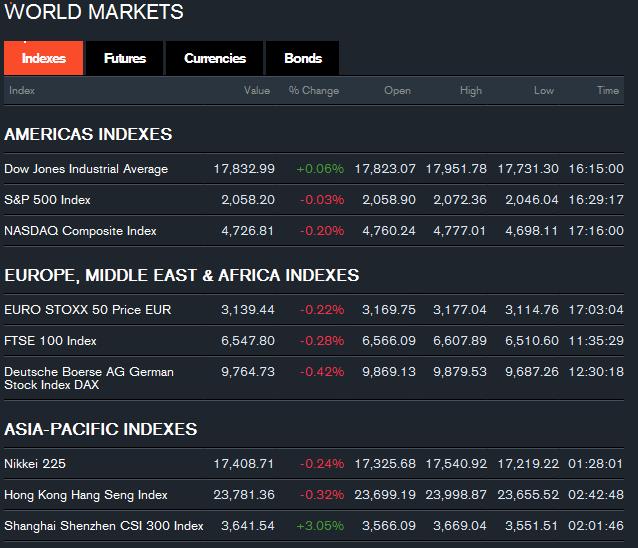Click the Asia-Pacific Indexes heading
This screenshot has width=638, height=548.
[x=101, y=429]
